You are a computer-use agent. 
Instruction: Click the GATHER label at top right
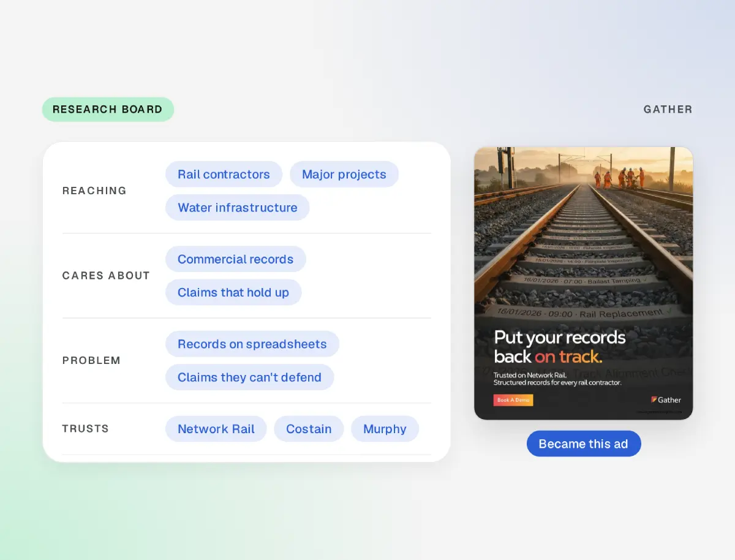tap(668, 110)
